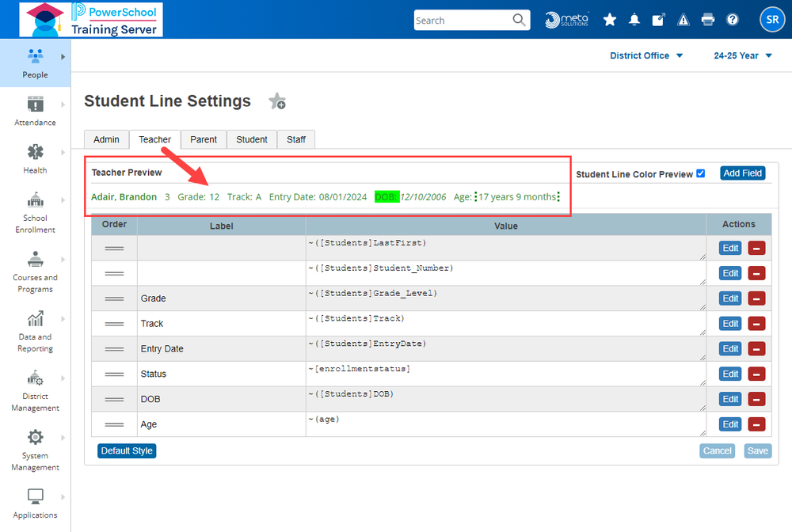792x532 pixels.
Task: Click in the header Search field
Action: tap(463, 21)
